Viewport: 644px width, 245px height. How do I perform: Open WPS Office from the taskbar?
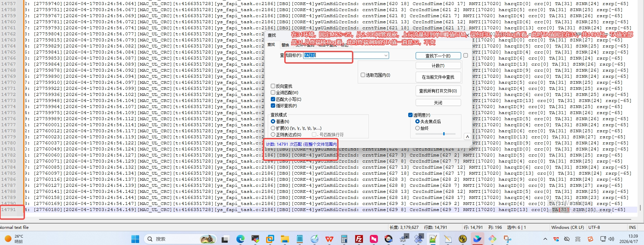(329, 239)
